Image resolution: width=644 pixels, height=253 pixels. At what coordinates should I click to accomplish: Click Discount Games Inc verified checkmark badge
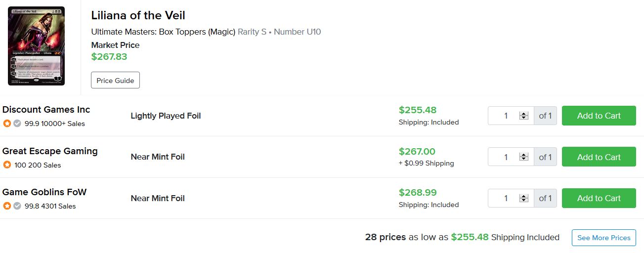tap(17, 124)
